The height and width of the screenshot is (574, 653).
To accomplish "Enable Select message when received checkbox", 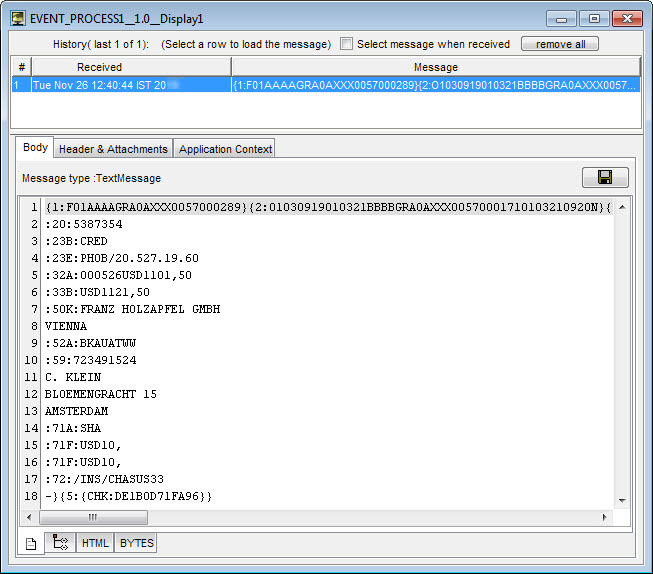I will point(346,44).
